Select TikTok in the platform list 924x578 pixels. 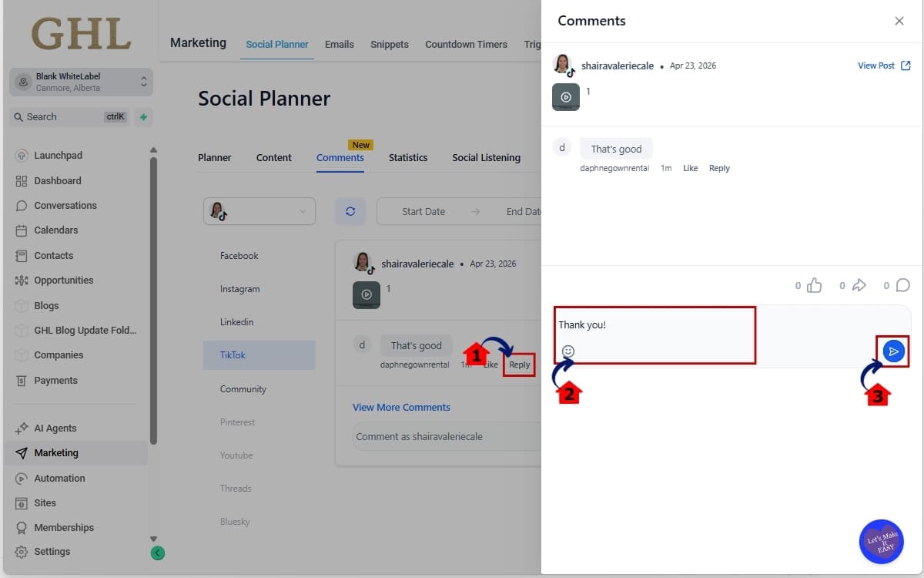point(259,355)
